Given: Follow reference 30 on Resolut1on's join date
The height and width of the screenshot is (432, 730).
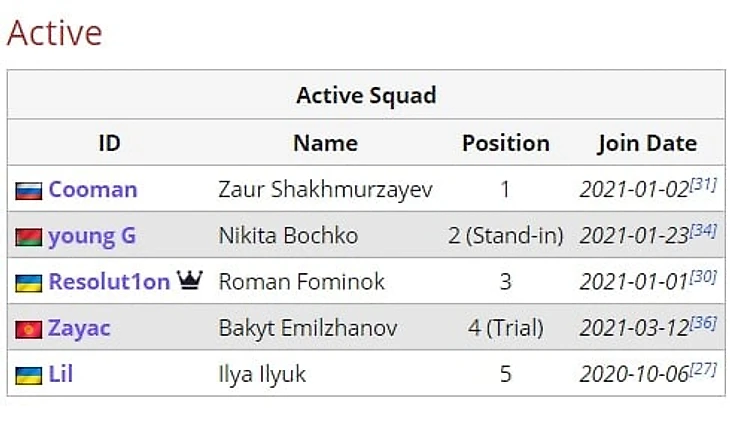Looking at the screenshot, I should click(703, 277).
